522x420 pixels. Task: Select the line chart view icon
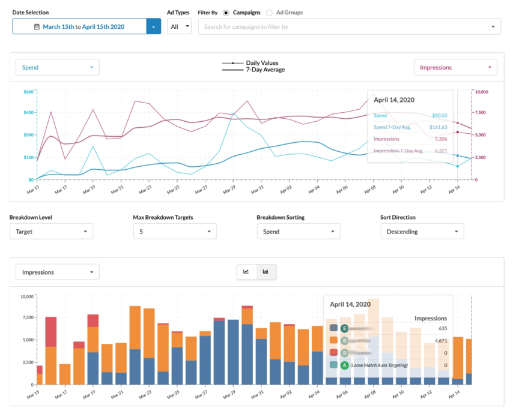(246, 272)
